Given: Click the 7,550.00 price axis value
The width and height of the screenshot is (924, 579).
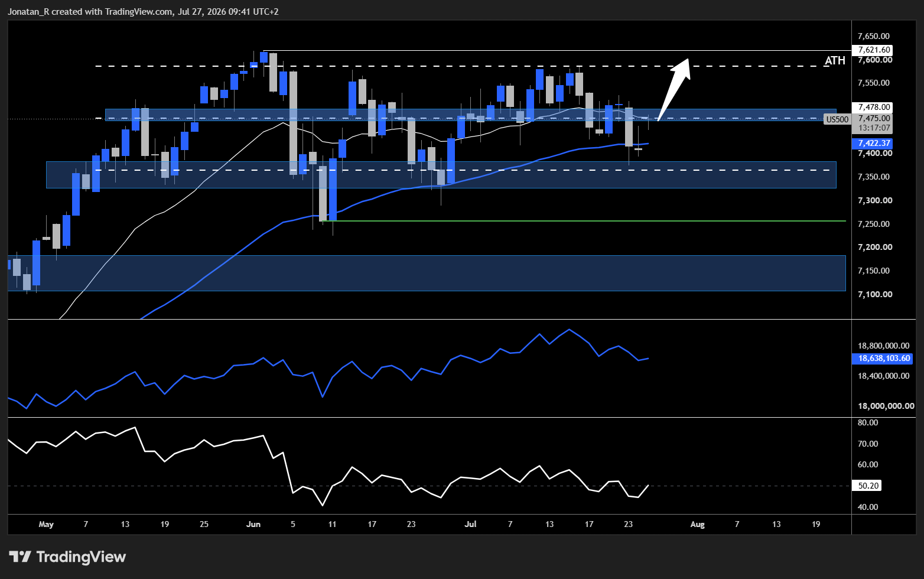Looking at the screenshot, I should click(875, 83).
